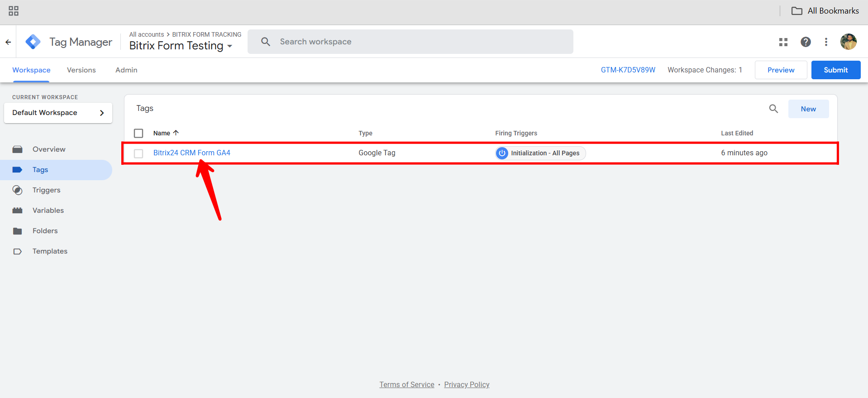Open the Privacy Policy link
The height and width of the screenshot is (398, 868).
click(467, 384)
